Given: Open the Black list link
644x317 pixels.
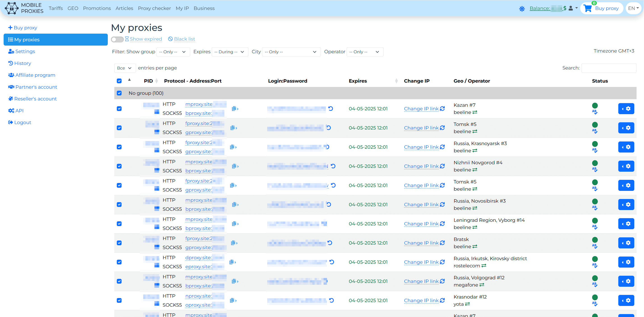Looking at the screenshot, I should click(184, 39).
